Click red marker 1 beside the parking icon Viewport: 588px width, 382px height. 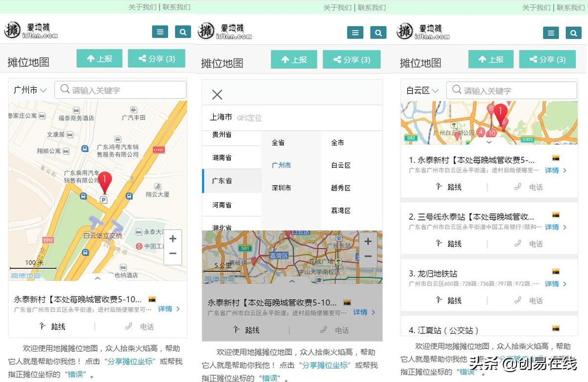105,182
